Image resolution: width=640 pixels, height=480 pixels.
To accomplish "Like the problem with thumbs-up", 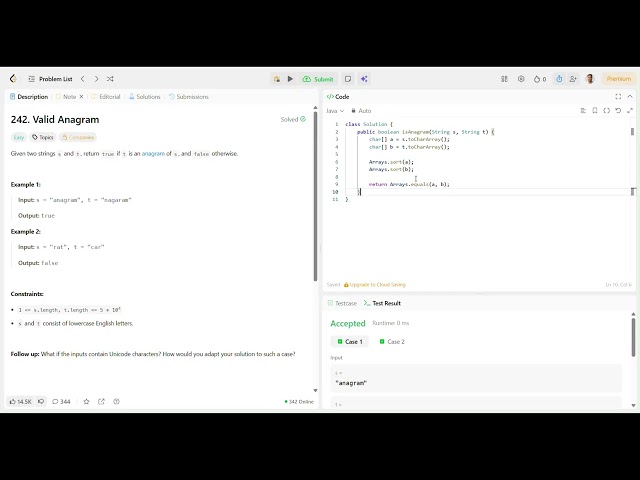I will 20,402.
